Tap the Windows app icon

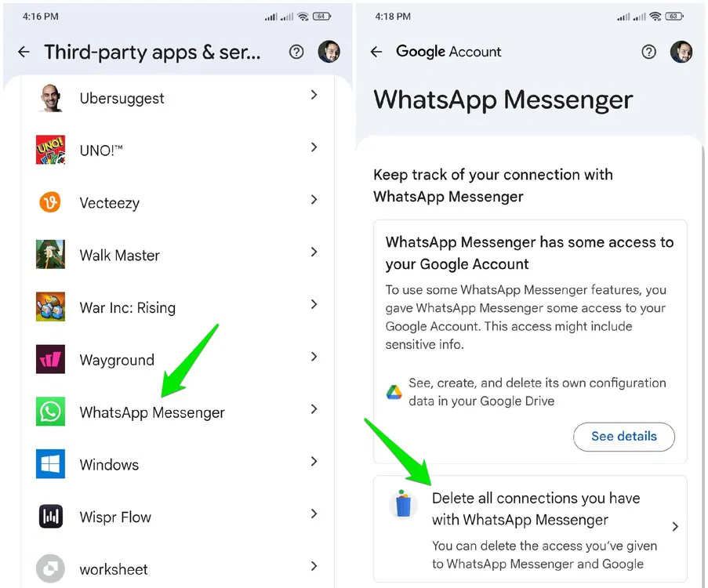50,464
